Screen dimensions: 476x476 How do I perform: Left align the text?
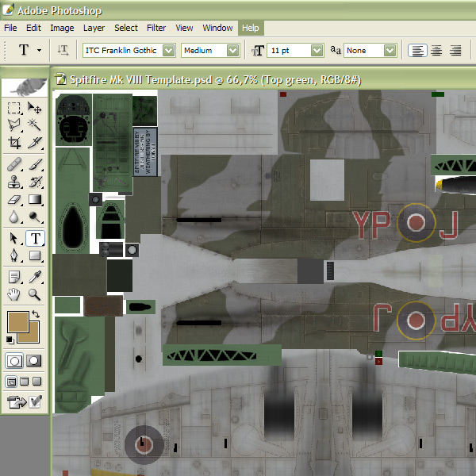(x=417, y=51)
